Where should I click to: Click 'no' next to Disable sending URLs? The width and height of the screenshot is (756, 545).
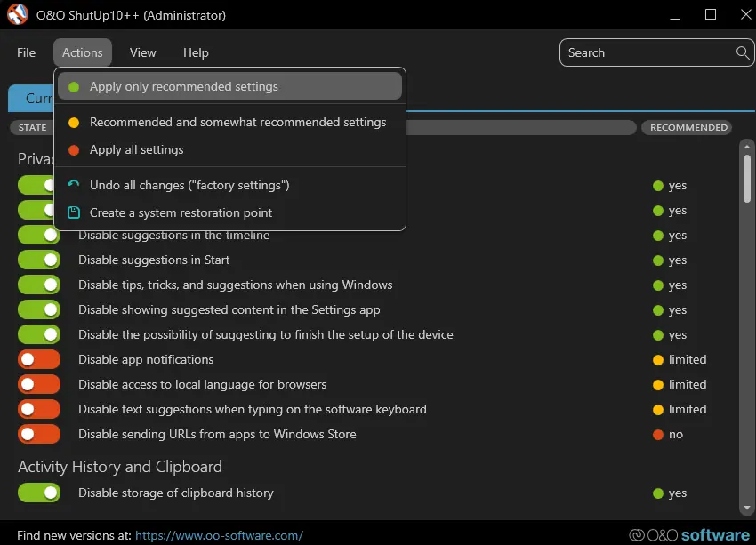click(x=675, y=435)
